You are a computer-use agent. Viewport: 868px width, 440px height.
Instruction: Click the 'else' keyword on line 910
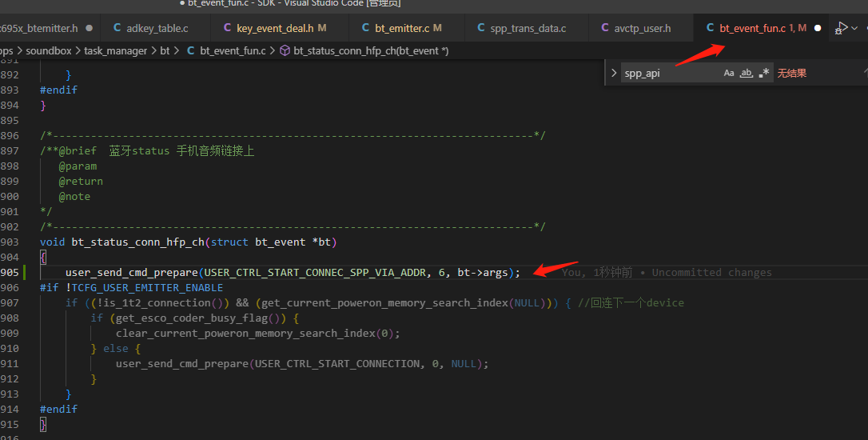tap(116, 349)
